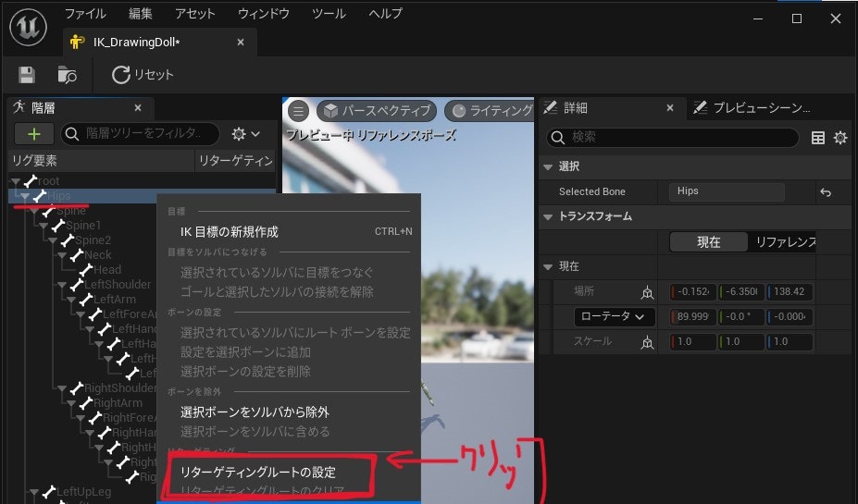The width and height of the screenshot is (858, 504).
Task: Open the ファイル menu
Action: 85,14
